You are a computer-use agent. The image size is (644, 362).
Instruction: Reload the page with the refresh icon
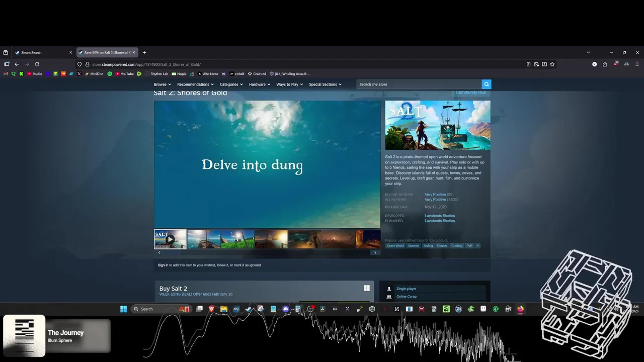pyautogui.click(x=37, y=64)
